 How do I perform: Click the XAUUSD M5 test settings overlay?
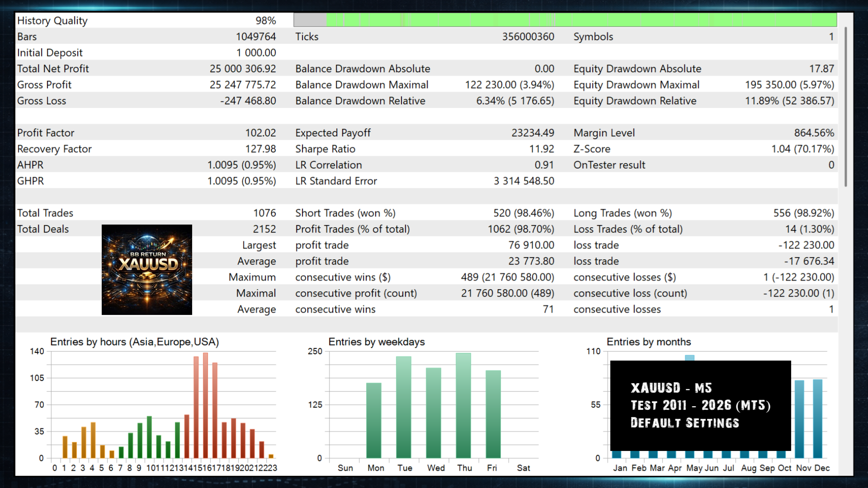700,405
